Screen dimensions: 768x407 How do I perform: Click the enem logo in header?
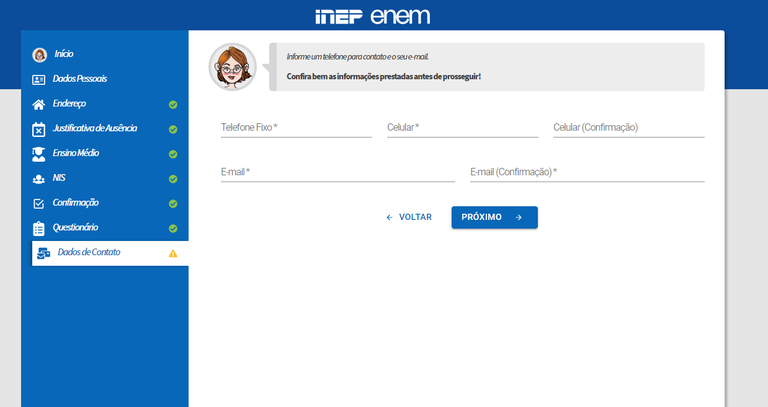(400, 16)
